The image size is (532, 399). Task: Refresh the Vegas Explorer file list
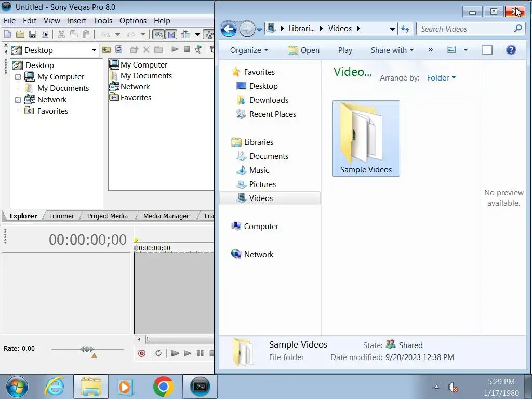[118, 49]
